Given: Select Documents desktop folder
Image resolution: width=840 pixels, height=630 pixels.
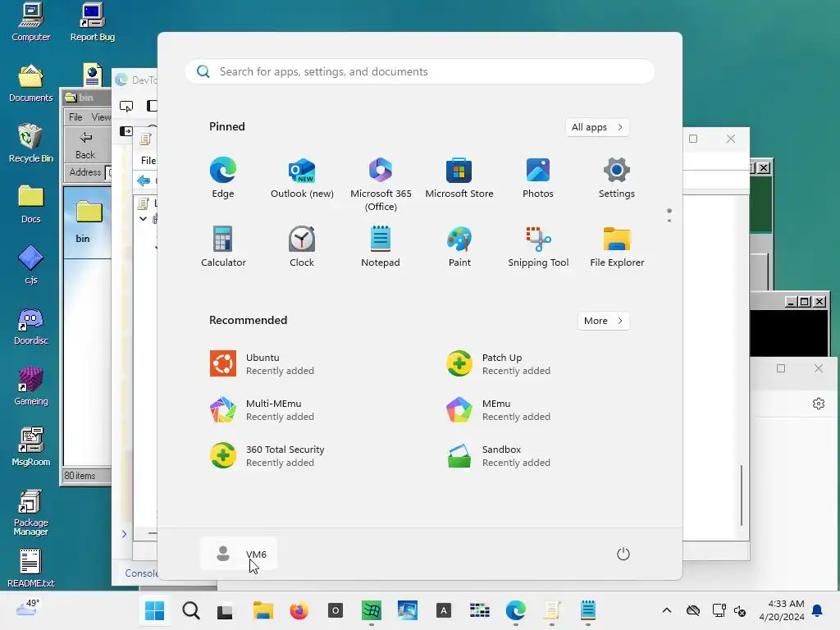Looking at the screenshot, I should [30, 84].
